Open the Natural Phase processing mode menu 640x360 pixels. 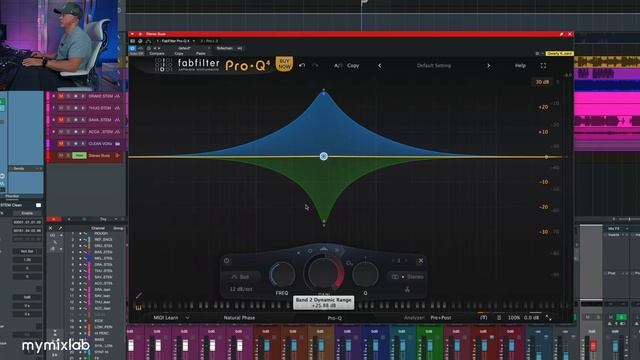click(239, 318)
